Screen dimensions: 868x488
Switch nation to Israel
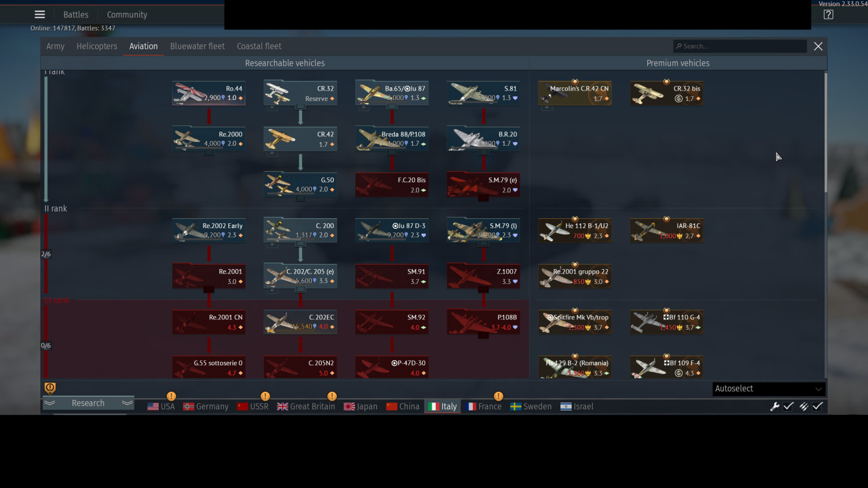(577, 407)
